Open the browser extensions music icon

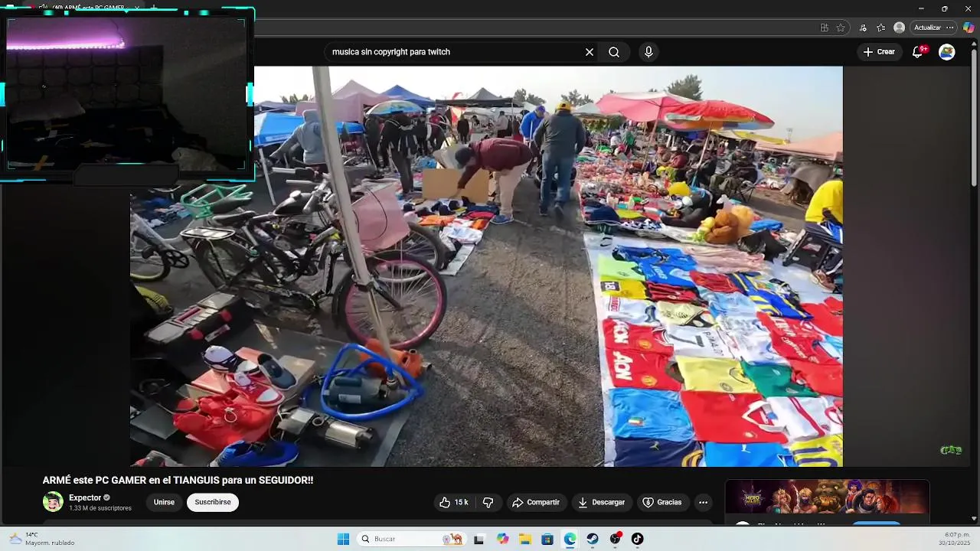click(x=863, y=28)
